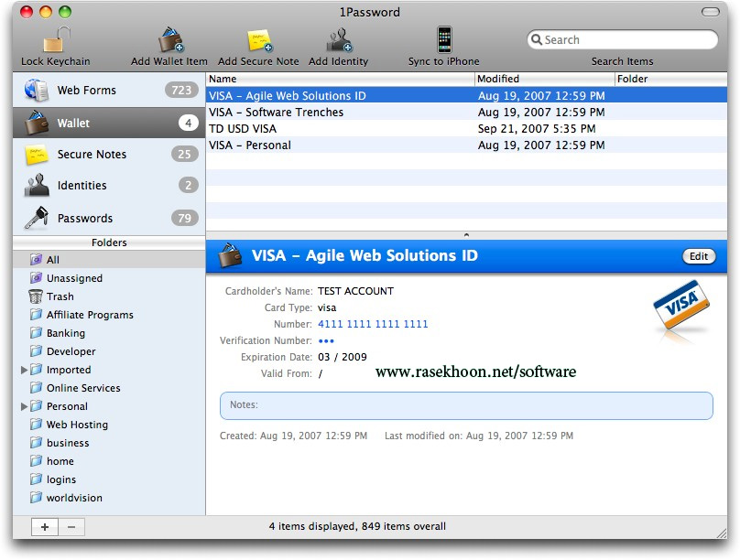This screenshot has width=740, height=560.
Task: Click the TEST ACCOUNT cardholder name
Action: pos(355,291)
